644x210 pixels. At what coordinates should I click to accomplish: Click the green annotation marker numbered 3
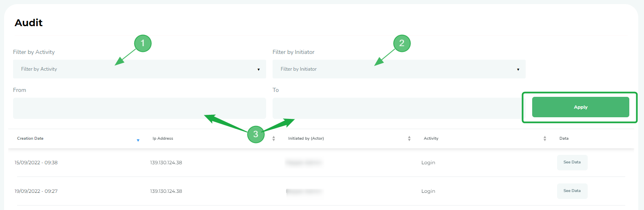pos(256,134)
